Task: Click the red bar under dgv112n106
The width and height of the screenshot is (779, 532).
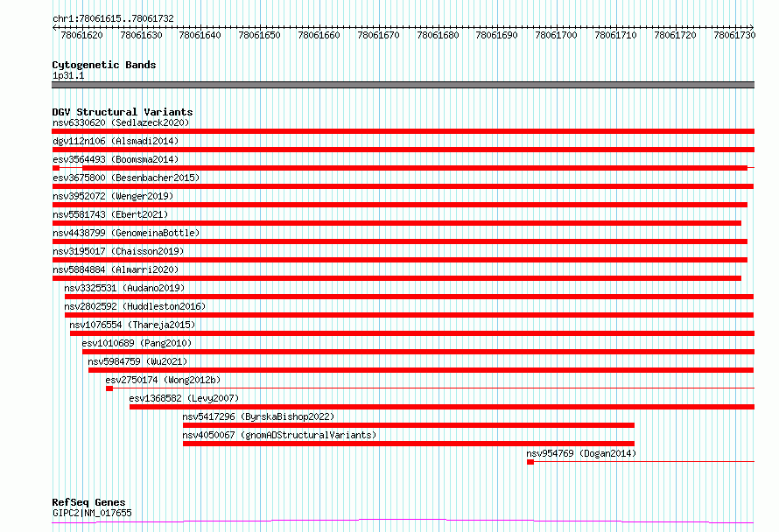Action: point(403,150)
